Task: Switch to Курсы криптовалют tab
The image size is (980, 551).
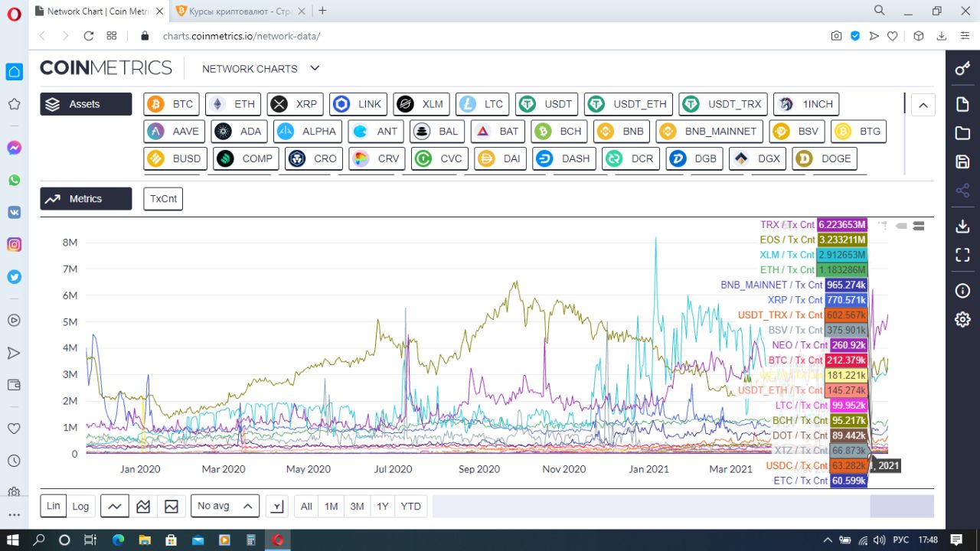Action: [240, 11]
